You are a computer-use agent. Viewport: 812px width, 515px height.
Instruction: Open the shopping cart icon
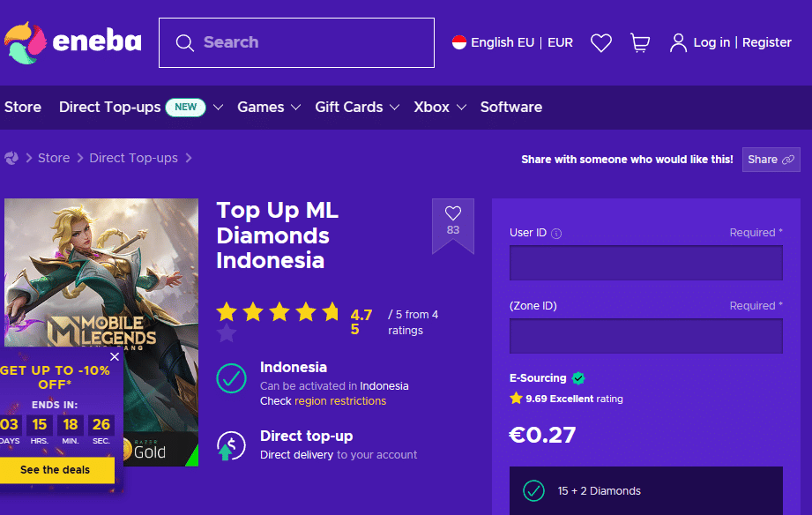coord(640,42)
